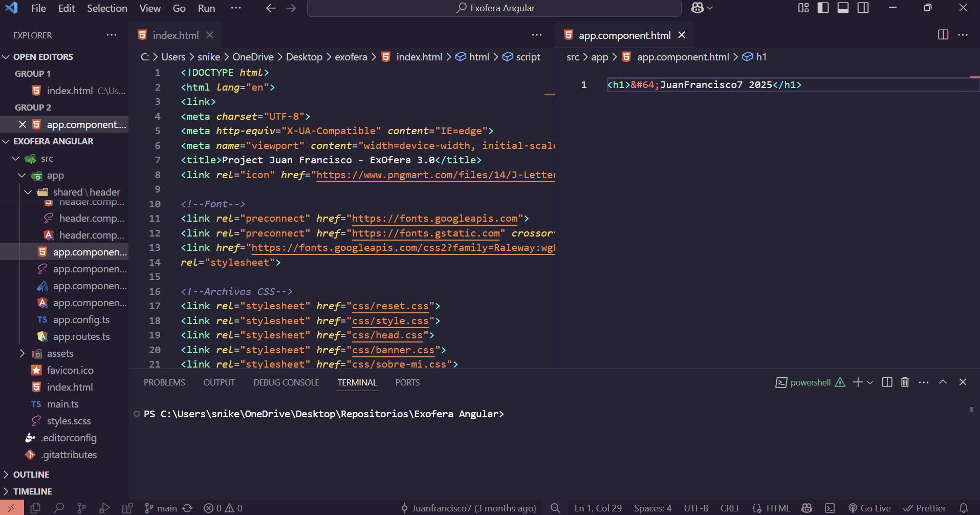
Task: Open the customize layout icon
Action: coord(803,8)
